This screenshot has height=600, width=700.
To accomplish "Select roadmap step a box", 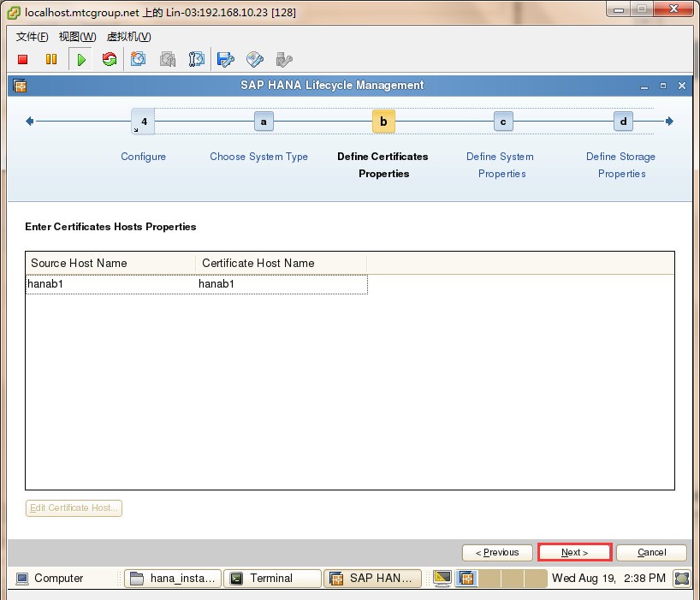I will (264, 122).
